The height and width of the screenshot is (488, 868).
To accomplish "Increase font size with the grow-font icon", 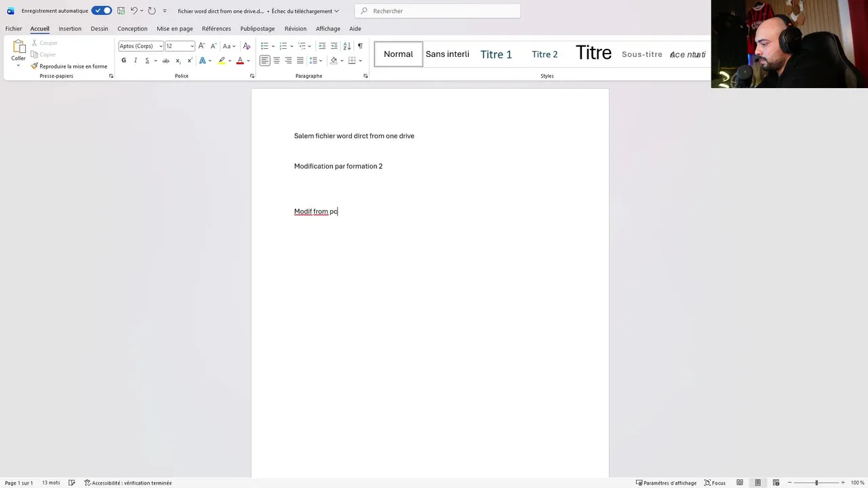I will (x=201, y=46).
